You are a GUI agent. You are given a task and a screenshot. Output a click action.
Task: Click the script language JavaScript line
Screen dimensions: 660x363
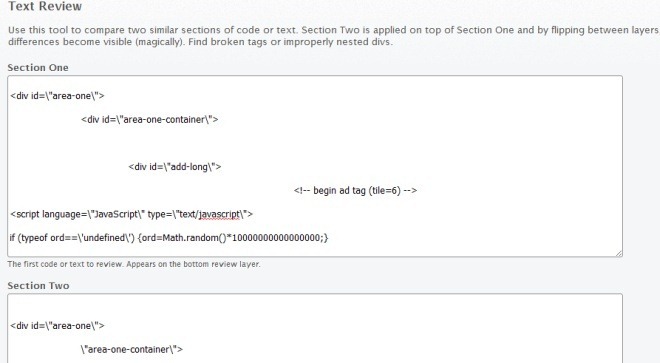point(131,214)
